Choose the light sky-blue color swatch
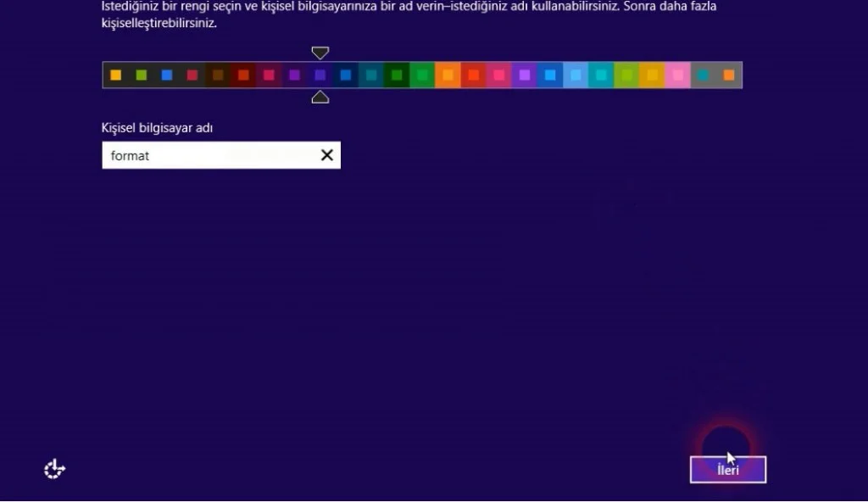The height and width of the screenshot is (502, 868). click(x=576, y=75)
